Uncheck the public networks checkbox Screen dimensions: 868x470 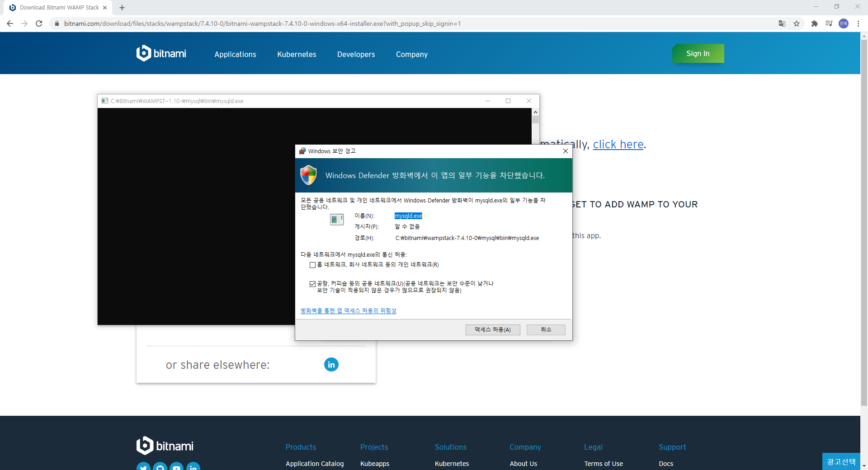(312, 284)
